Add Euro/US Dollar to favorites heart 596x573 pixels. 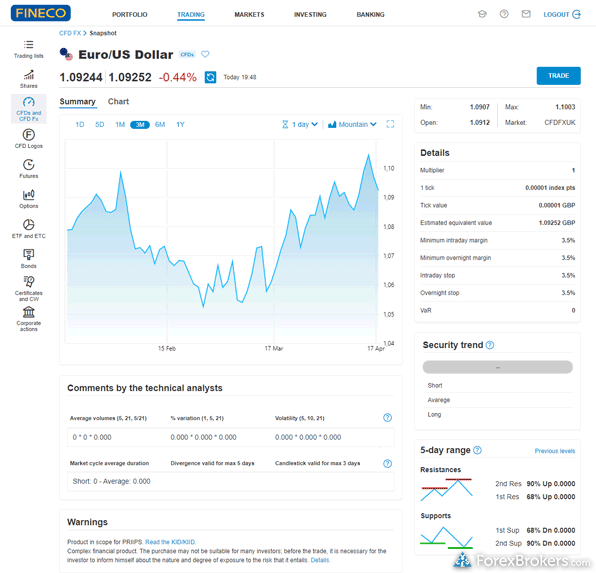click(x=205, y=54)
